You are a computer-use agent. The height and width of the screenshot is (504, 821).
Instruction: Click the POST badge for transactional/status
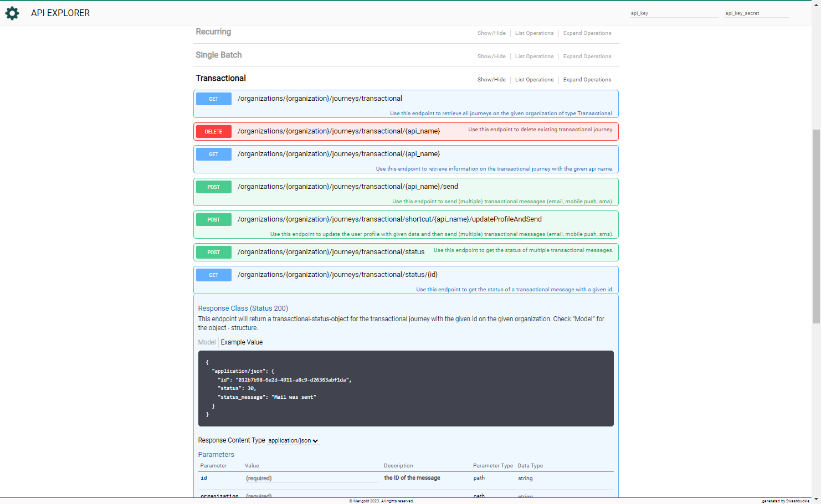pyautogui.click(x=213, y=253)
